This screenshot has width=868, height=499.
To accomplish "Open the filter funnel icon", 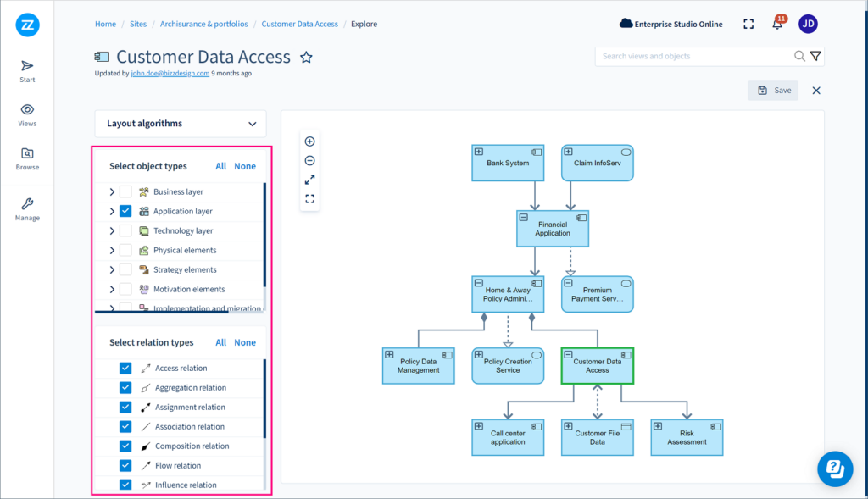I will [815, 56].
